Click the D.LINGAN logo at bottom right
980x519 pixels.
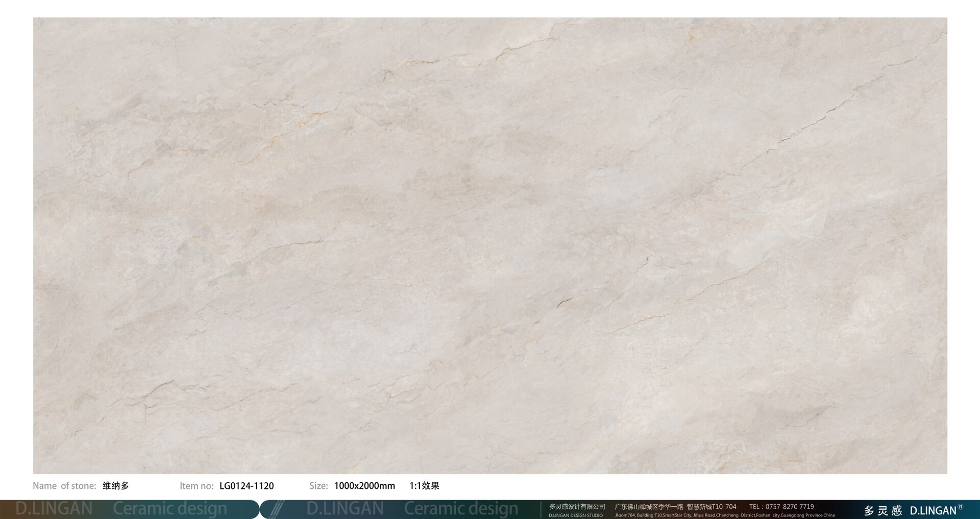(x=933, y=510)
